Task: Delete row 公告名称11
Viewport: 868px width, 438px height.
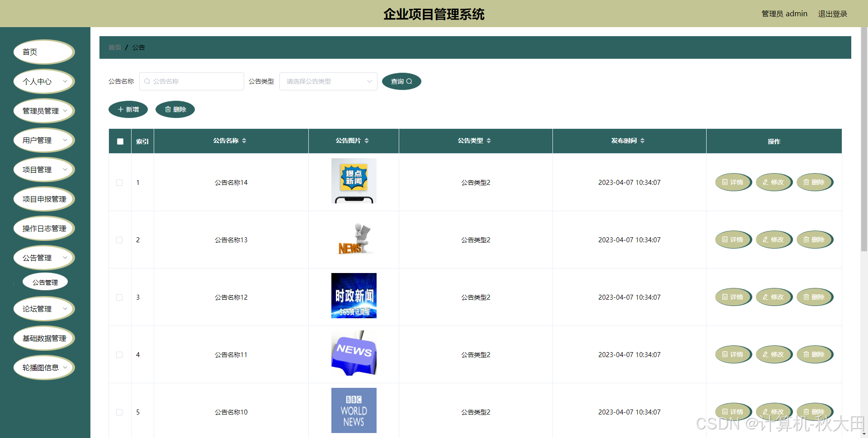Action: pyautogui.click(x=814, y=354)
